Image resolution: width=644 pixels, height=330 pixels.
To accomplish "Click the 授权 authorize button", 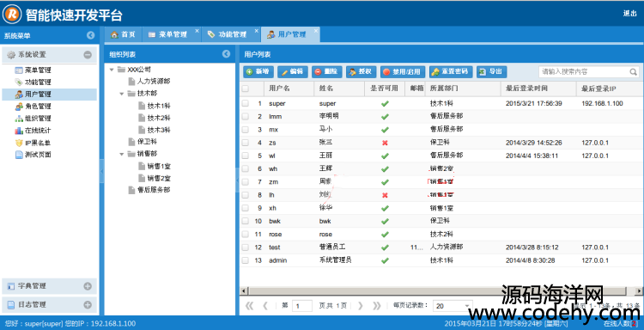I will [x=361, y=71].
